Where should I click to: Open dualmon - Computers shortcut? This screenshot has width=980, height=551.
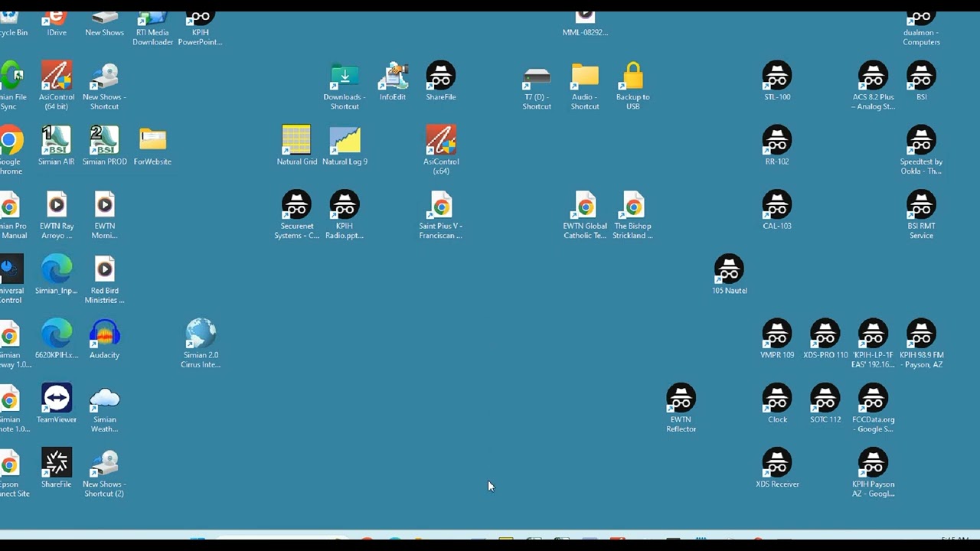pyautogui.click(x=921, y=28)
